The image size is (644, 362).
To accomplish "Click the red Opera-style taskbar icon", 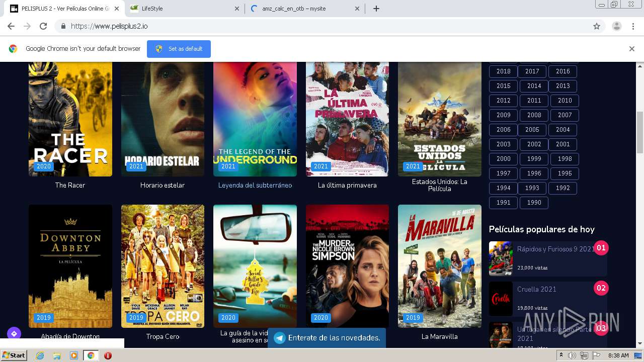I will coord(108,355).
